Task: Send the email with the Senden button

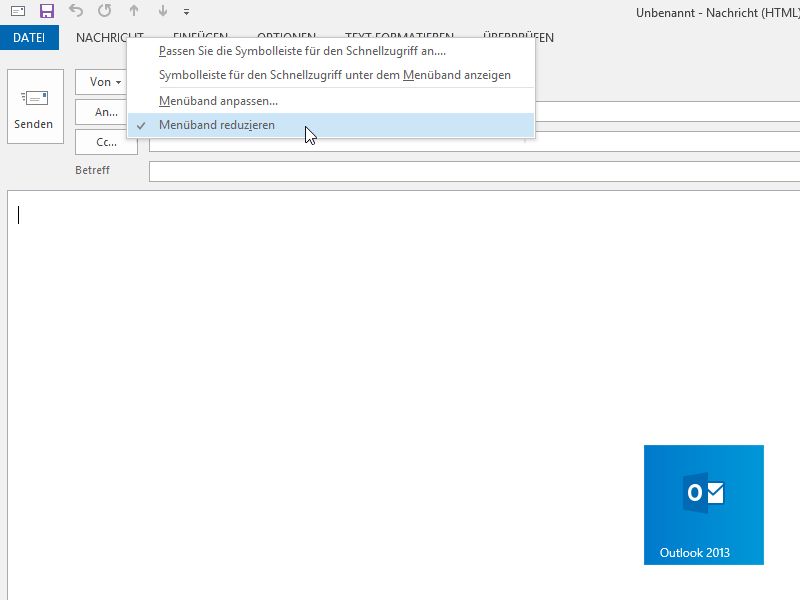Action: pyautogui.click(x=35, y=107)
